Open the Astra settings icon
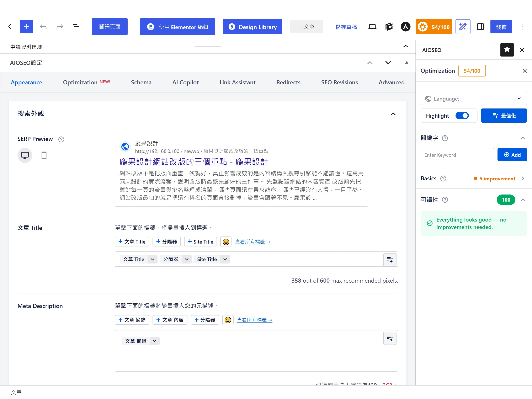 405,26
